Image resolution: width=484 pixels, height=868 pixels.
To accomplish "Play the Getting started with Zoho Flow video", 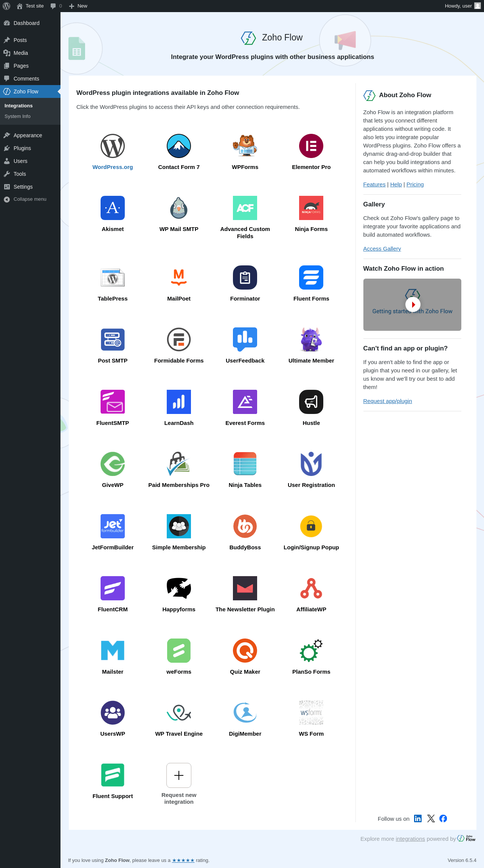I will click(413, 304).
